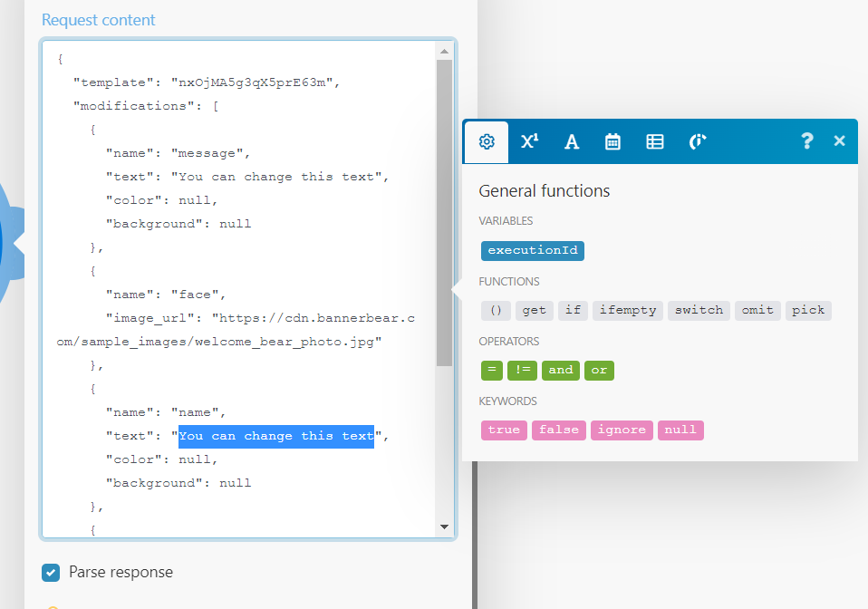868x609 pixels.
Task: Open the custom variables tab icon
Action: [x=697, y=141]
